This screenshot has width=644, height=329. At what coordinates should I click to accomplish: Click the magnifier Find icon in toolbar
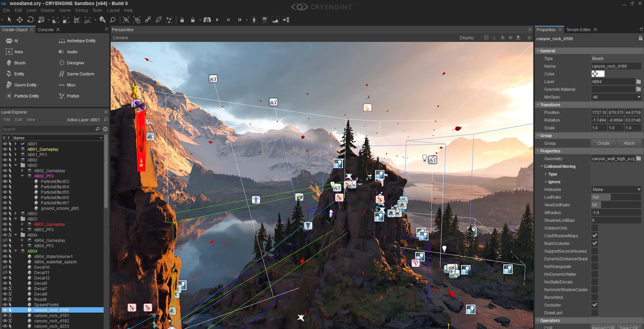point(113,20)
